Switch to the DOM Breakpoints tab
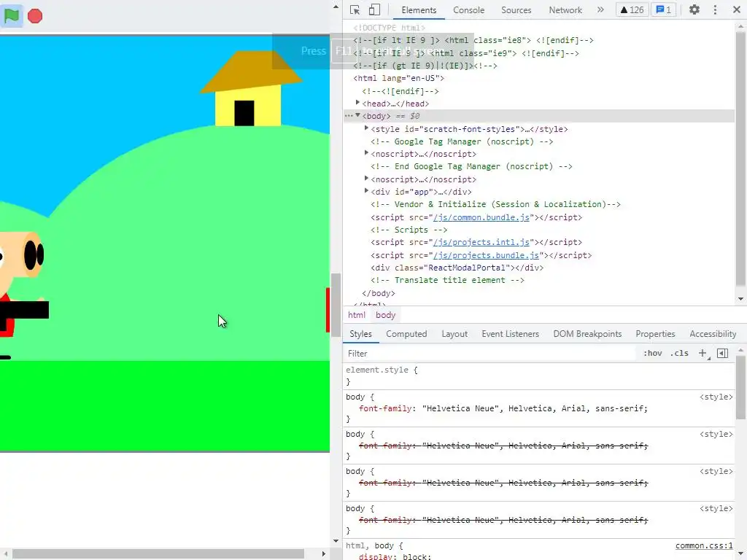The width and height of the screenshot is (747, 560). 587,334
